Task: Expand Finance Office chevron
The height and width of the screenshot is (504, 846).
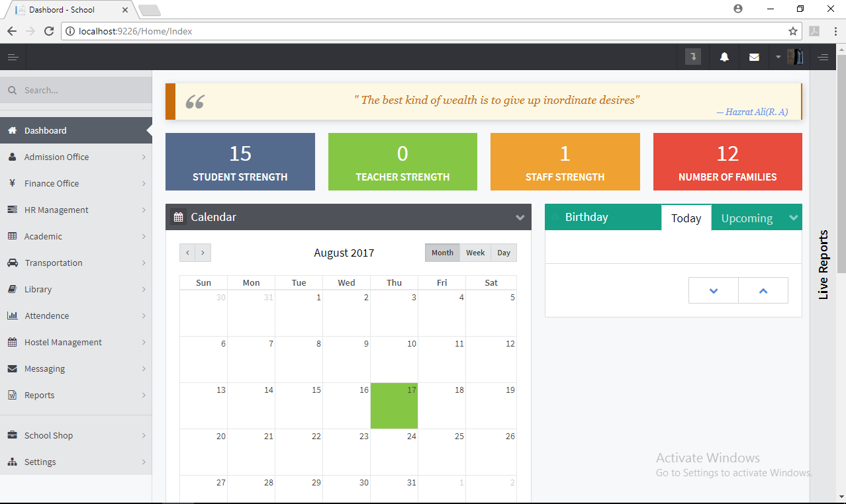Action: (144, 183)
